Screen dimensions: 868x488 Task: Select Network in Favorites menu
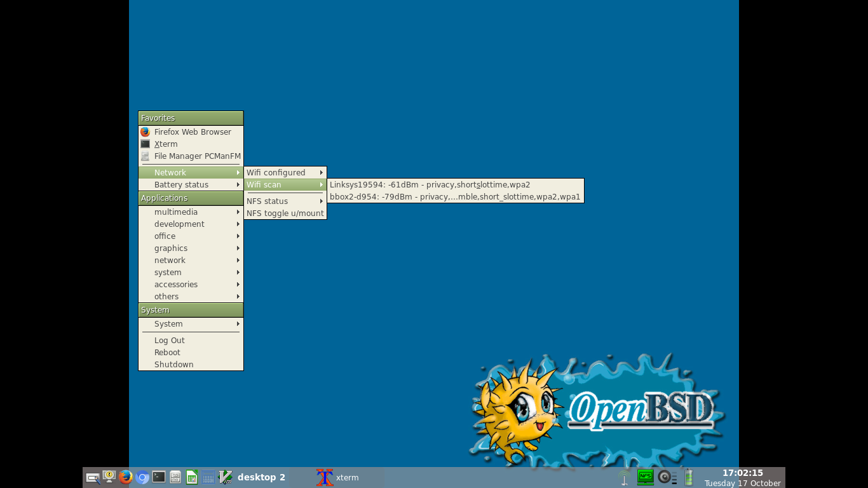pyautogui.click(x=191, y=173)
